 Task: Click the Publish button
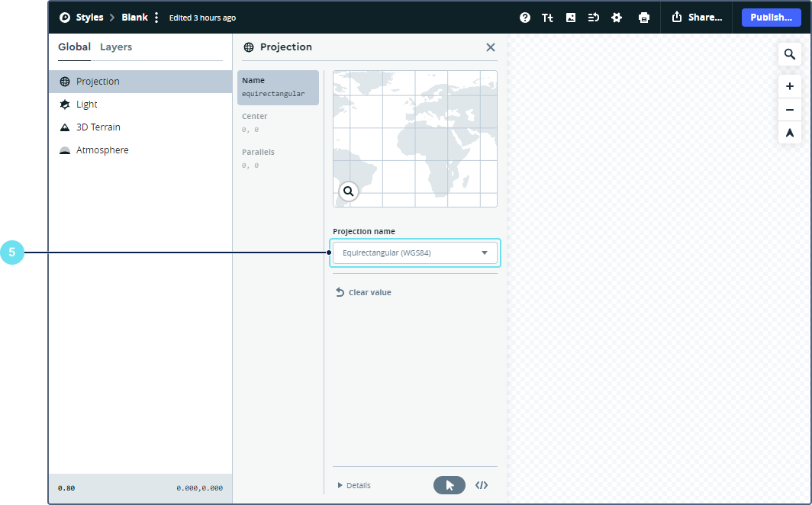click(x=771, y=18)
